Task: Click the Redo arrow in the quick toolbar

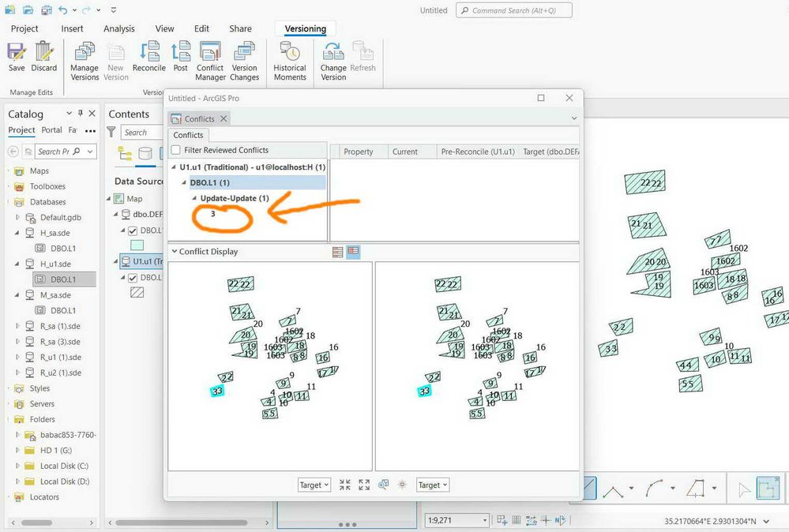Action: pos(85,10)
